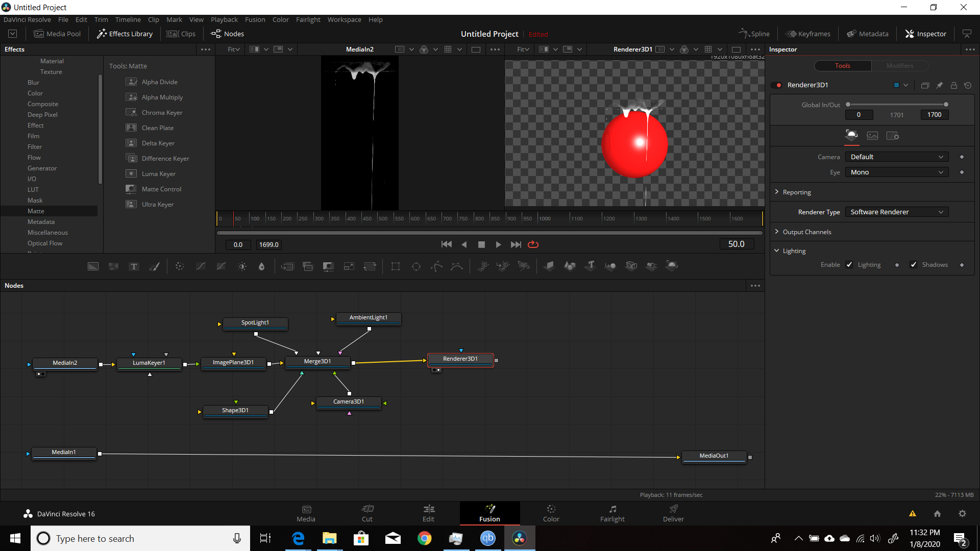Open the Fusion menu
This screenshot has height=551, width=980.
point(255,19)
